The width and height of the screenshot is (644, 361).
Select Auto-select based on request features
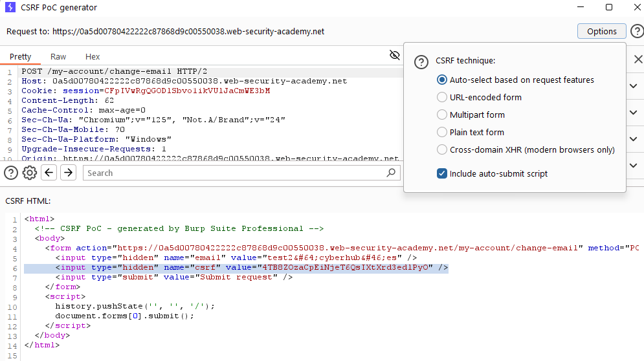tap(515, 80)
